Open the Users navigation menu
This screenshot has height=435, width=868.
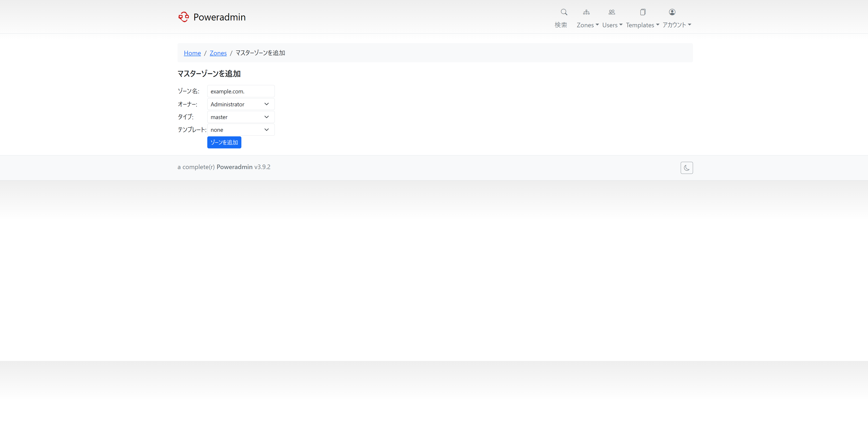[x=612, y=25]
